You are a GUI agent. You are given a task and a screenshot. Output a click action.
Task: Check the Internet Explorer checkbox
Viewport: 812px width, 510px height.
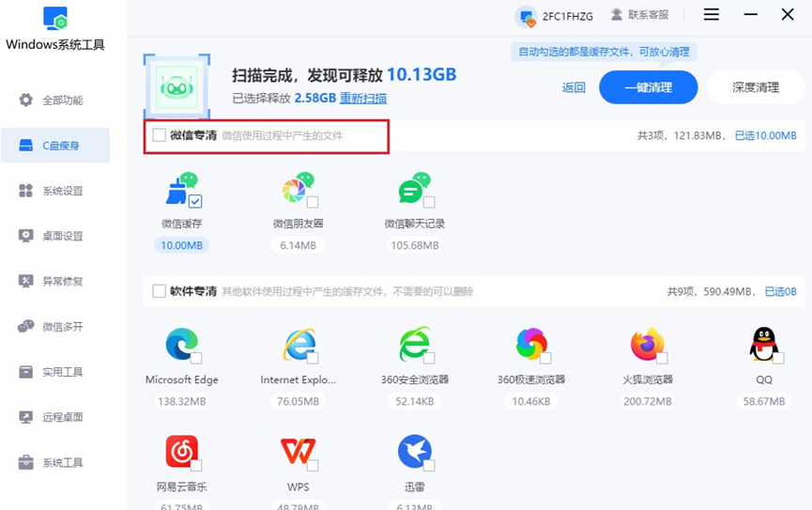click(x=313, y=358)
